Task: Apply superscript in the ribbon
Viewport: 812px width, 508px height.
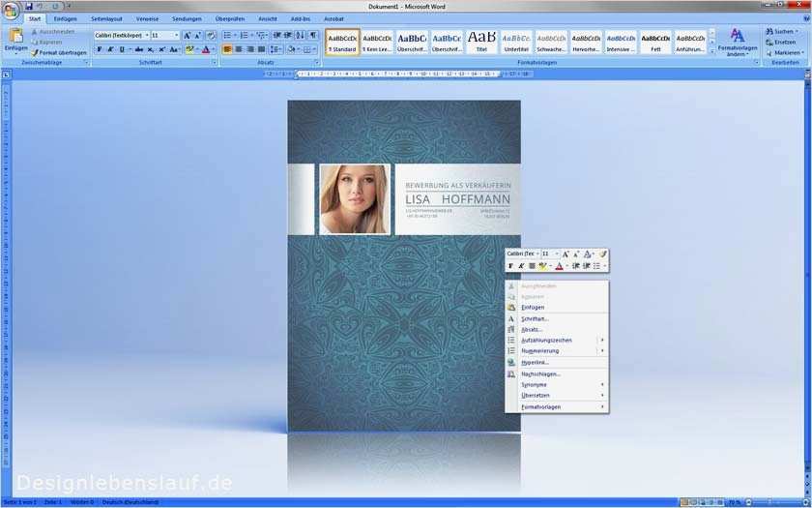Action: [x=161, y=49]
